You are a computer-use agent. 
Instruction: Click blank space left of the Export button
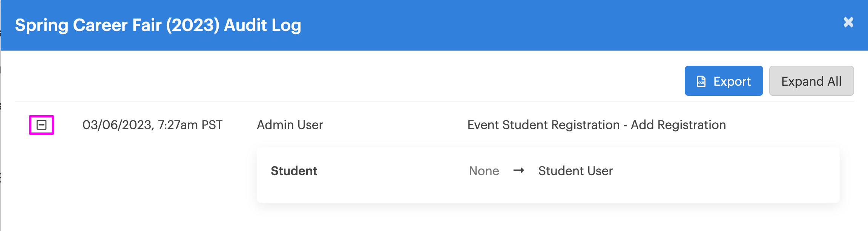coord(377,81)
